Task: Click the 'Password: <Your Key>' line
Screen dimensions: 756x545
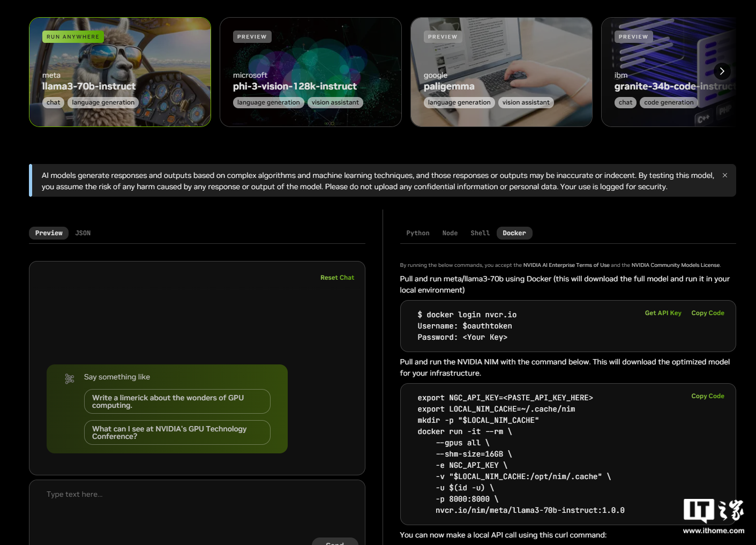Action: click(462, 337)
